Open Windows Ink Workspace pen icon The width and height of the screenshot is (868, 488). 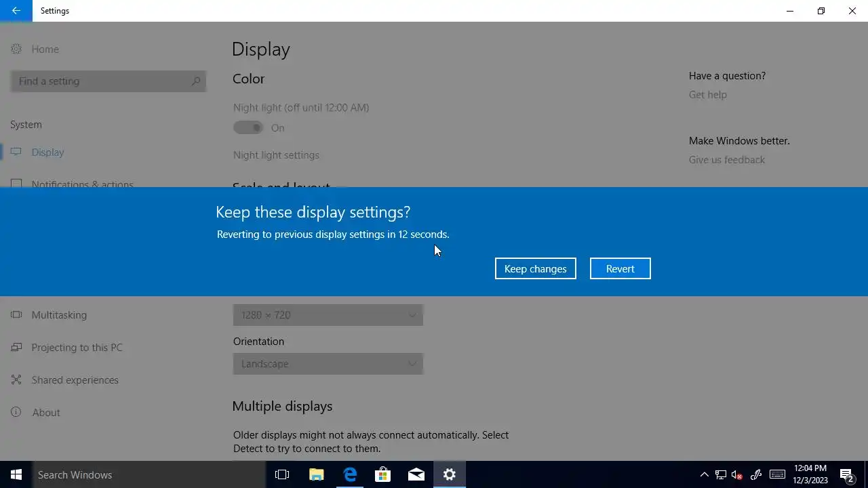pos(756,474)
